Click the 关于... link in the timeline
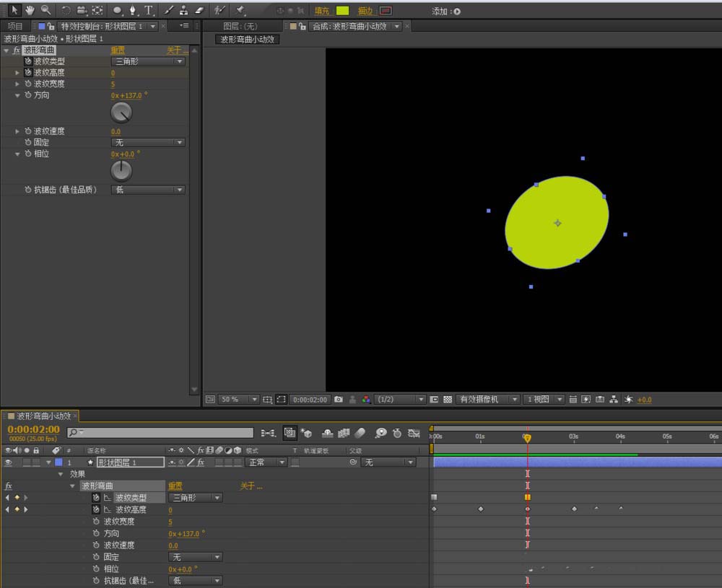The height and width of the screenshot is (588, 722). pos(251,486)
